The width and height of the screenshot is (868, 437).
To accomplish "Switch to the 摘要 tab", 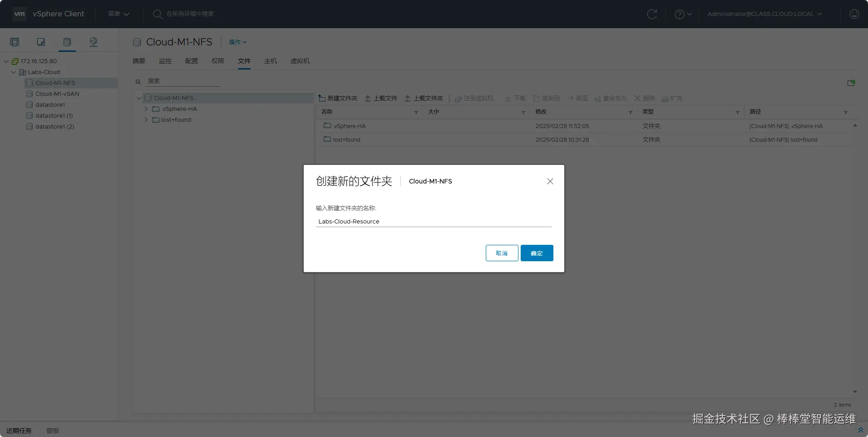I will click(139, 61).
